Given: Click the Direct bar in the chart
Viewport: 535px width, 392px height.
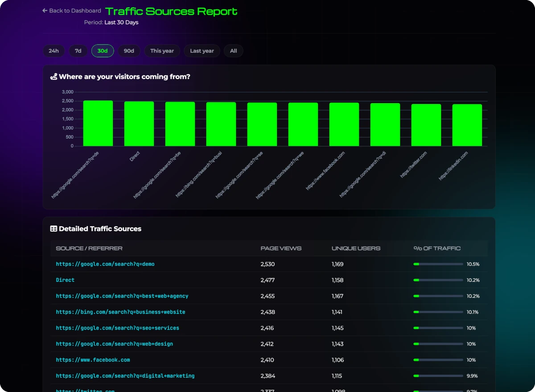Looking at the screenshot, I should tap(139, 124).
